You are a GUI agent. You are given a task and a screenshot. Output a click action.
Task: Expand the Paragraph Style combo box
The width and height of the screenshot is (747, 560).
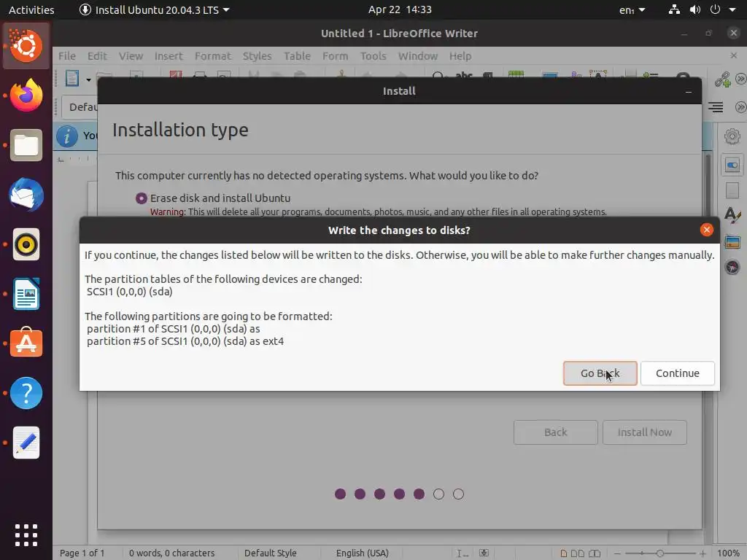click(79, 106)
